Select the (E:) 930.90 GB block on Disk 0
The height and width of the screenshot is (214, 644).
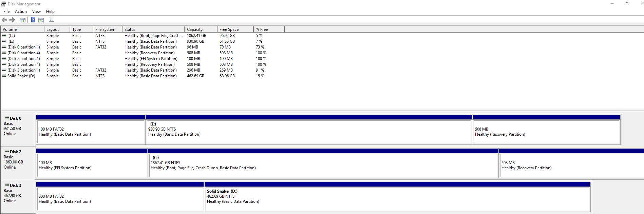(309, 130)
